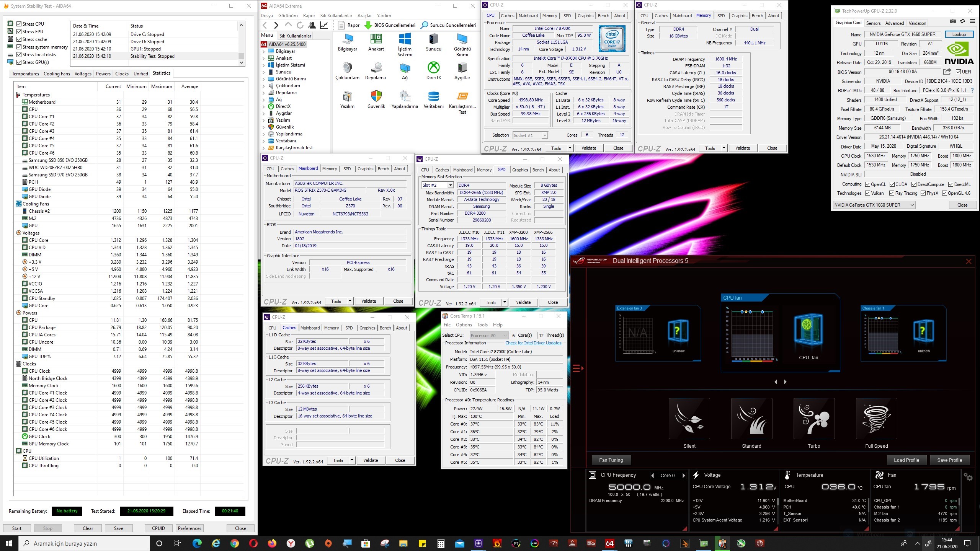Open Options menu in Core Temp
The image size is (980, 551).
click(464, 325)
